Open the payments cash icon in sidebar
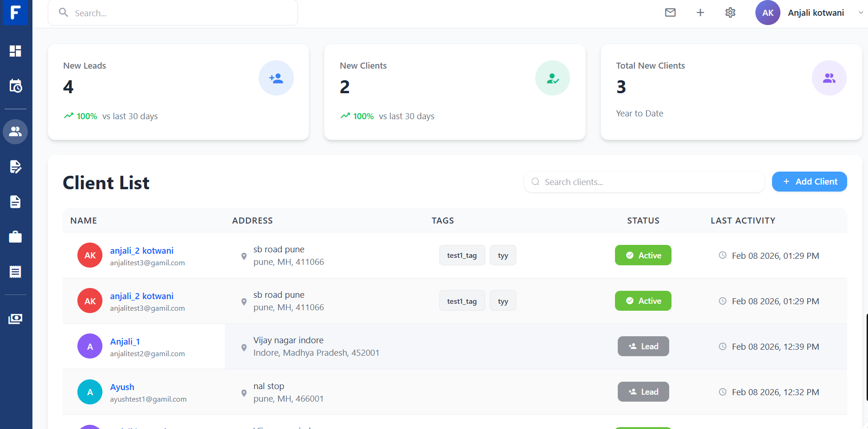The width and height of the screenshot is (868, 429). [x=15, y=319]
